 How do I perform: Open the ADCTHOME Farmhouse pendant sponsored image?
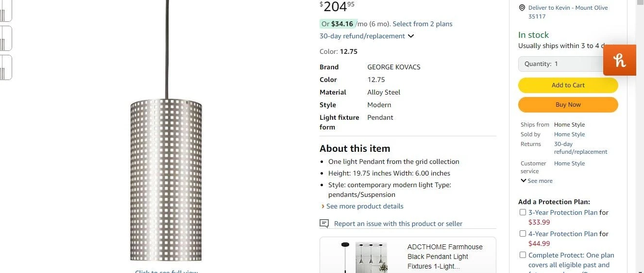[x=371, y=257]
